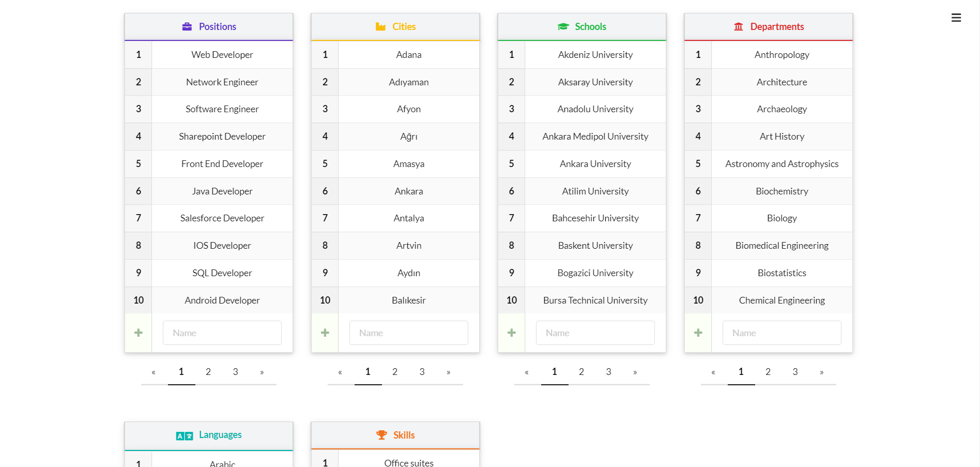Select the Ankara Medipol University row

tap(582, 137)
